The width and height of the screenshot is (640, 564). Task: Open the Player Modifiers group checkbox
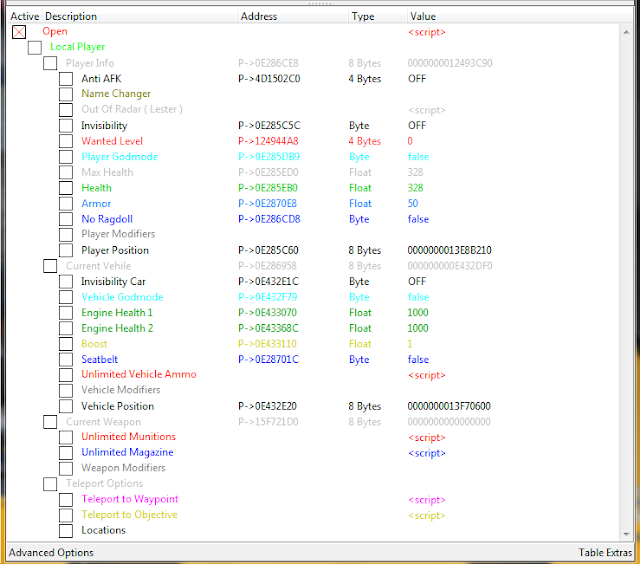pyautogui.click(x=66, y=235)
